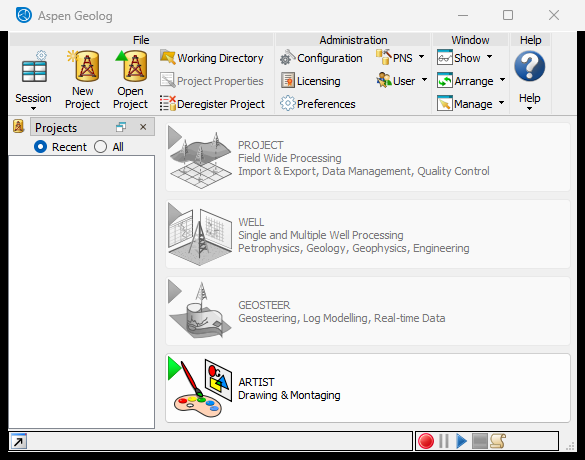Click the Projects panel title

[56, 128]
